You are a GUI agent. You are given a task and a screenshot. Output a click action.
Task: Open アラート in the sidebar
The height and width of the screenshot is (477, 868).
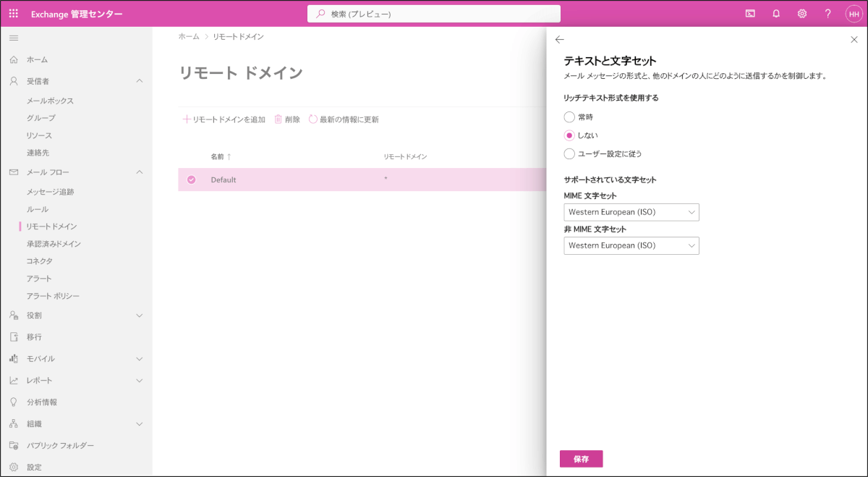[39, 279]
